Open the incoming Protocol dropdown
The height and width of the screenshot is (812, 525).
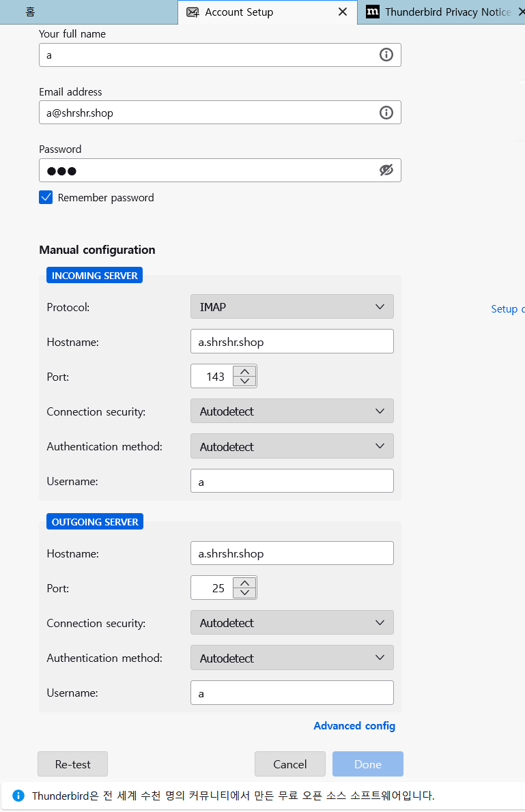pyautogui.click(x=292, y=307)
